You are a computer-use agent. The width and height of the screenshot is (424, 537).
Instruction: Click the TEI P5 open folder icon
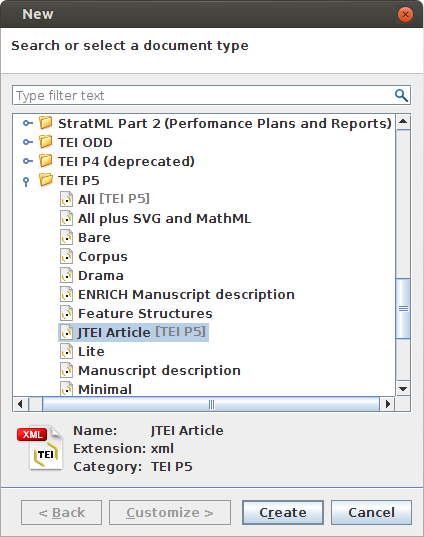(x=46, y=180)
